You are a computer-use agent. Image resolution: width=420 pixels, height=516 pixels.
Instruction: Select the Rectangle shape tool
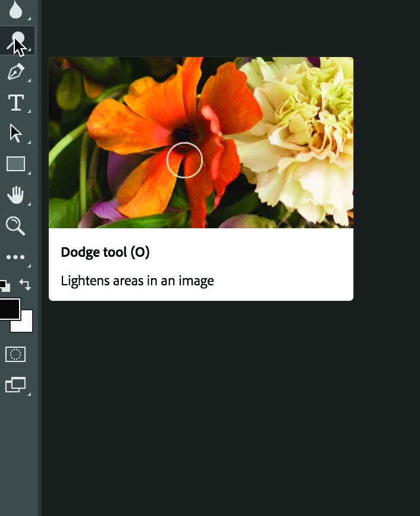(x=15, y=164)
